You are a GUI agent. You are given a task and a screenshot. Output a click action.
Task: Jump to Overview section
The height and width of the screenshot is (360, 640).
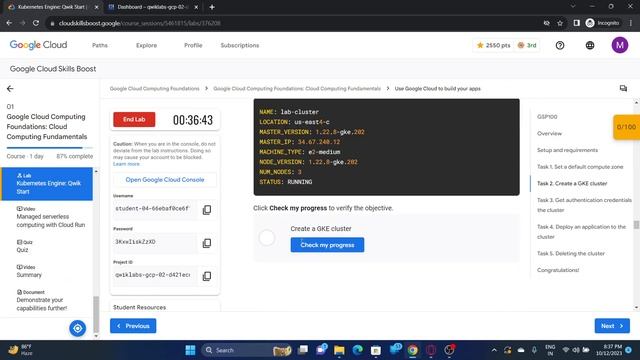pyautogui.click(x=549, y=133)
